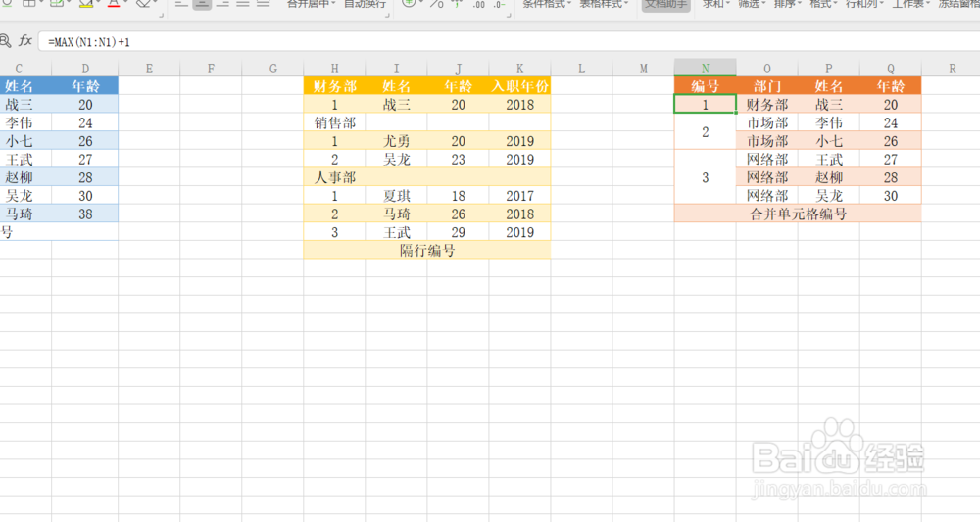Apply the red font color tool

114,3
